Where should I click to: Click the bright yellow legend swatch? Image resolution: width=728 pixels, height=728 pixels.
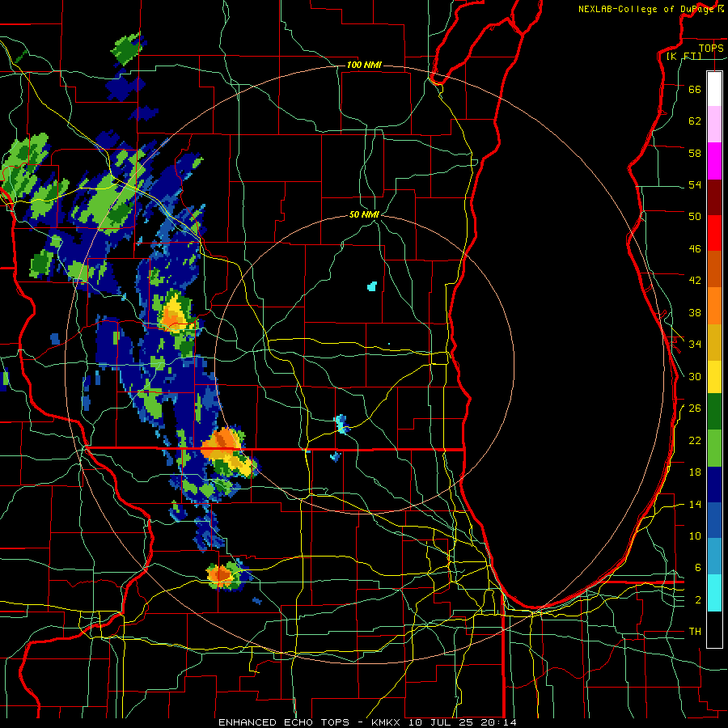tap(714, 377)
